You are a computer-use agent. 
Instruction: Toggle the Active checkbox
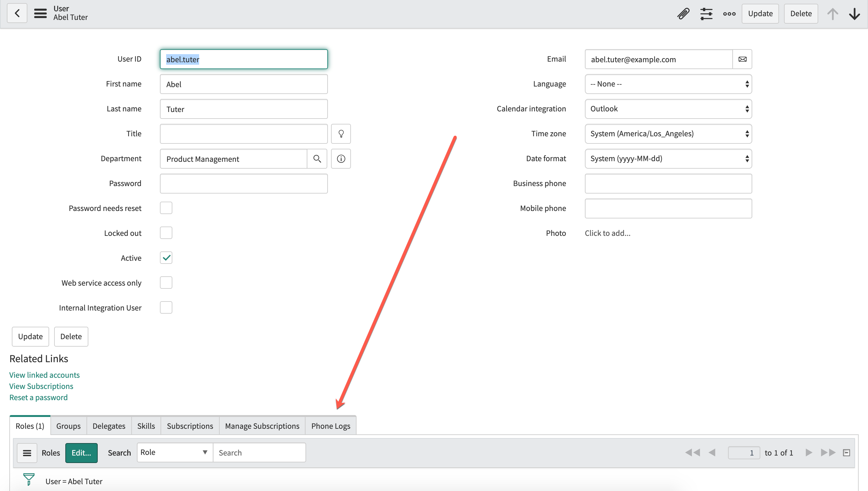click(x=166, y=258)
